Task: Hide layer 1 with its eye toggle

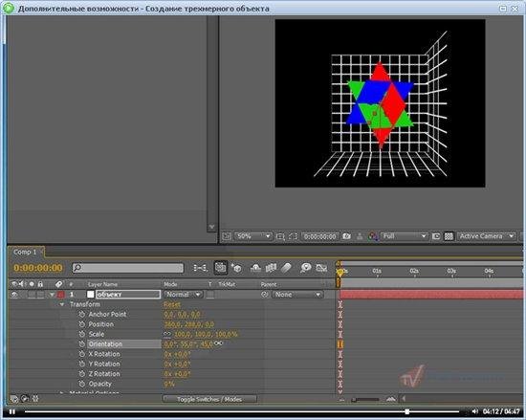Action: point(14,295)
